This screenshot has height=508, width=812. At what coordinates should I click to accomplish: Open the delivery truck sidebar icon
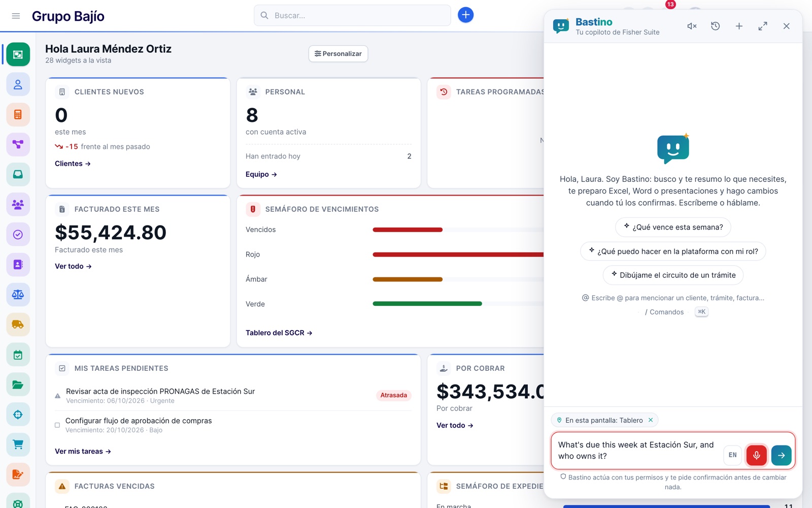(x=18, y=324)
